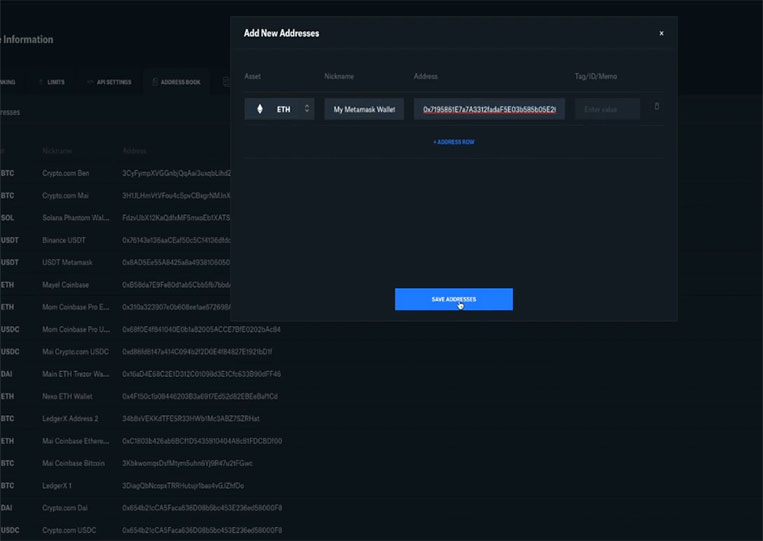
Task: Select the Crypto.com Mai nickname row
Action: [x=65, y=196]
